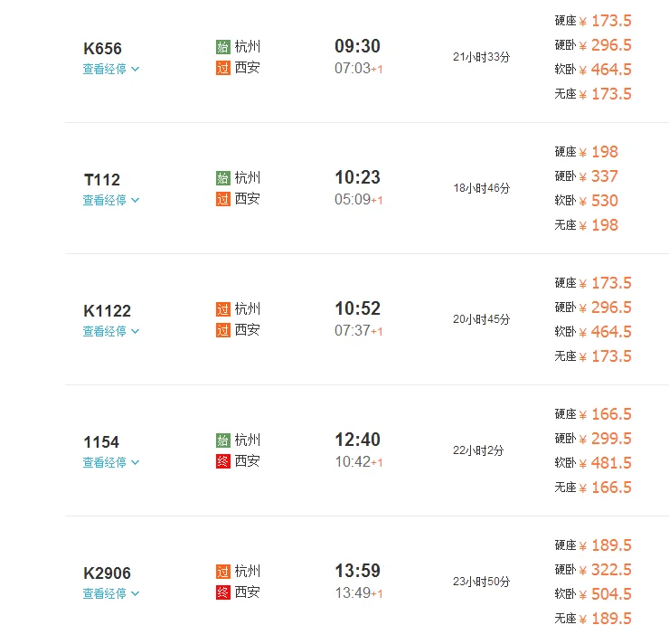This screenshot has height=644, width=669.
Task: Expand 查看经停 stops for T112
Action: pos(111,200)
